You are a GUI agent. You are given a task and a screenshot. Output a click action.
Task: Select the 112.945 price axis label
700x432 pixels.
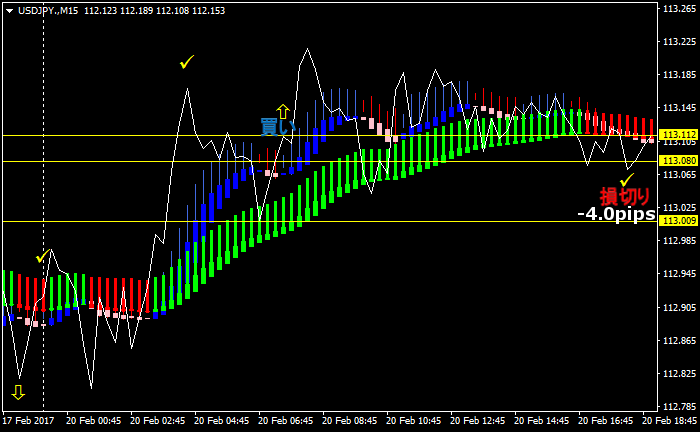[x=679, y=274]
